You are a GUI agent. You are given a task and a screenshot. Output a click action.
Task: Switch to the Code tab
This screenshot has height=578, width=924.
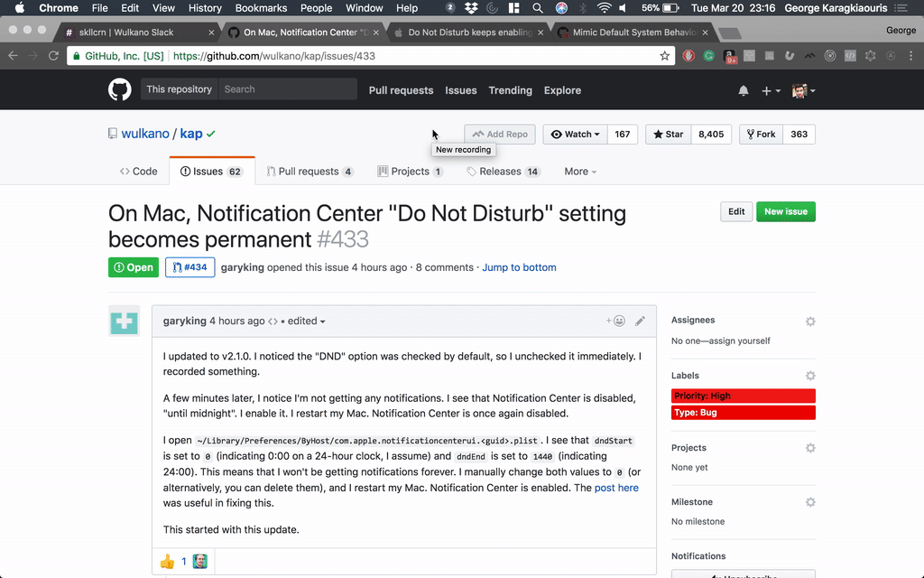(138, 172)
